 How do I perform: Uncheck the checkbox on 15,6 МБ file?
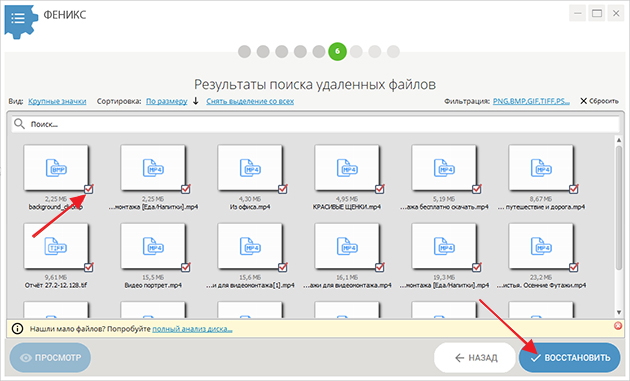(283, 267)
